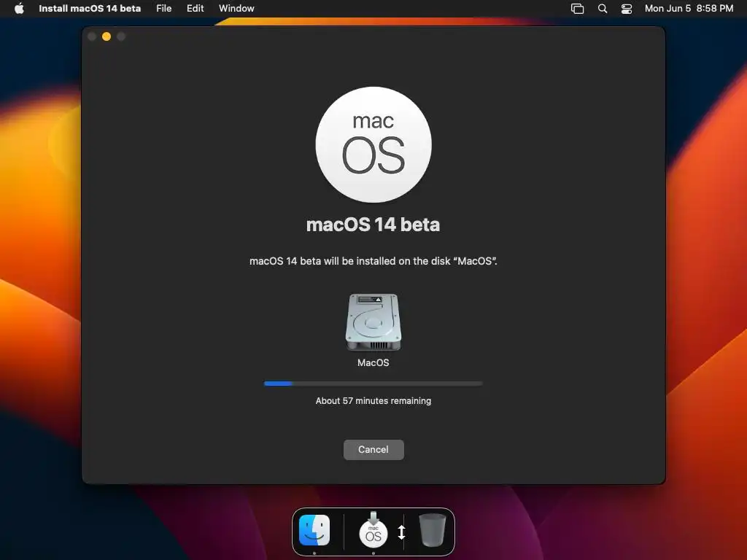Open the Trash in the Dock
The height and width of the screenshot is (560, 747).
click(x=432, y=530)
